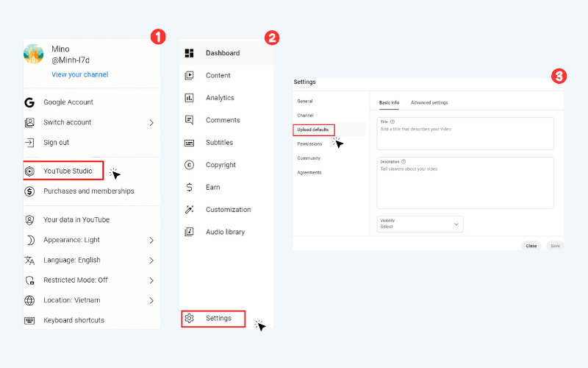Open the Visibility Select dropdown

tap(420, 224)
